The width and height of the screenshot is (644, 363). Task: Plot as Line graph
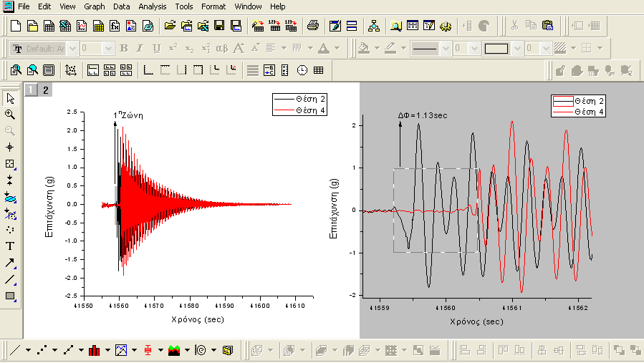(15, 350)
